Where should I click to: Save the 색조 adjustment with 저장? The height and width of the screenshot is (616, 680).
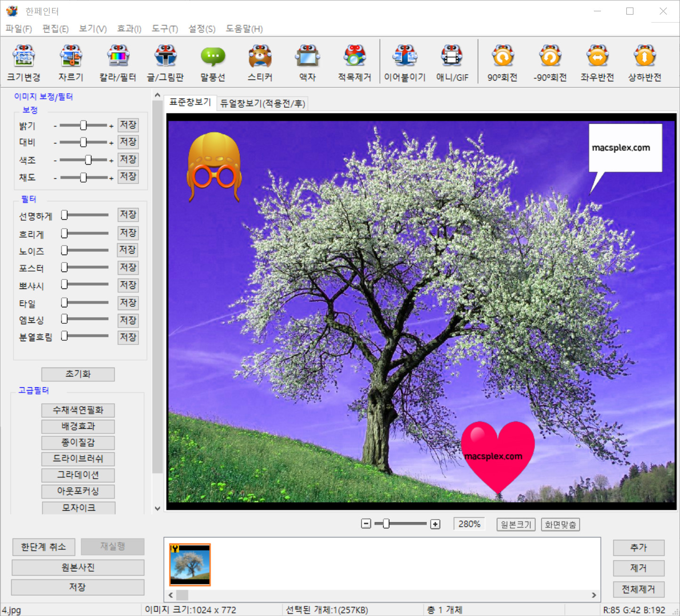128,160
